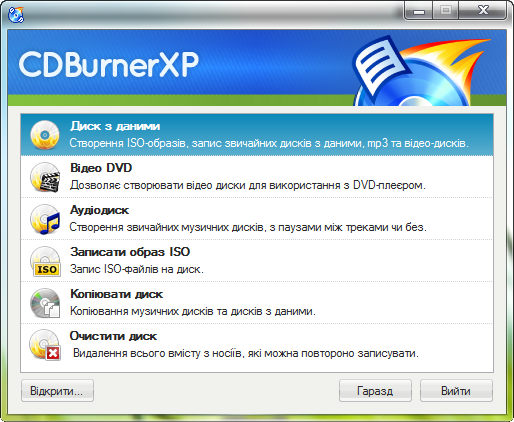Close the CDBurnerXP window

pyautogui.click(x=483, y=11)
